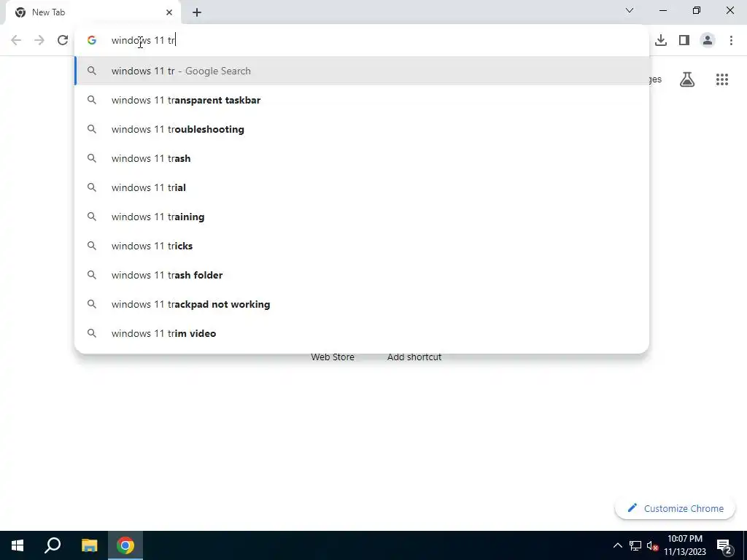This screenshot has height=560, width=747.
Task: Open the Google apps grid
Action: tap(722, 79)
